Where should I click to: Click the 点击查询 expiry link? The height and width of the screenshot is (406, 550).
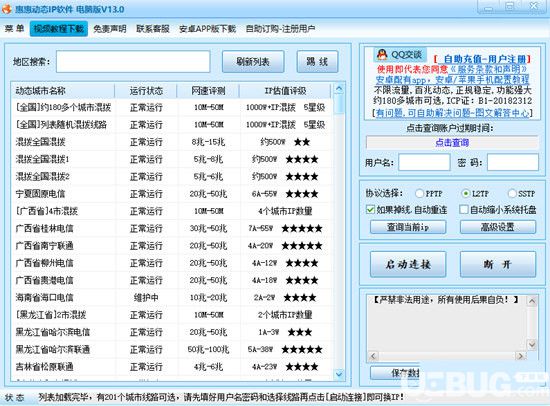[x=452, y=142]
